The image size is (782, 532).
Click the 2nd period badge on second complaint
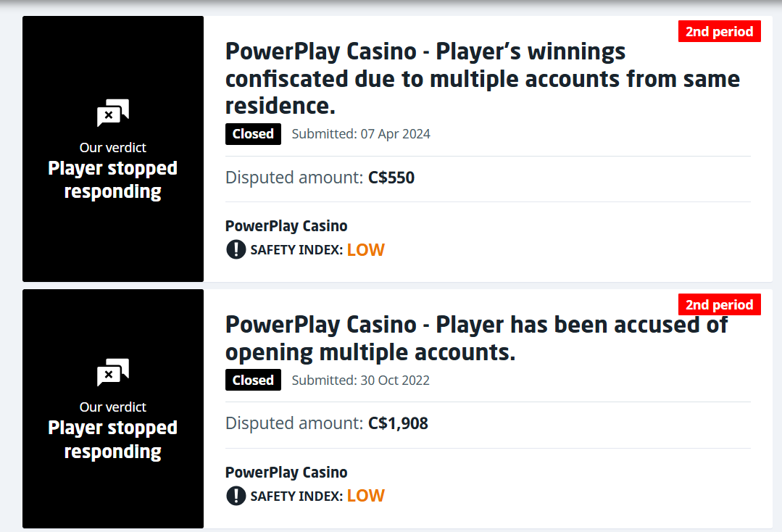(719, 304)
